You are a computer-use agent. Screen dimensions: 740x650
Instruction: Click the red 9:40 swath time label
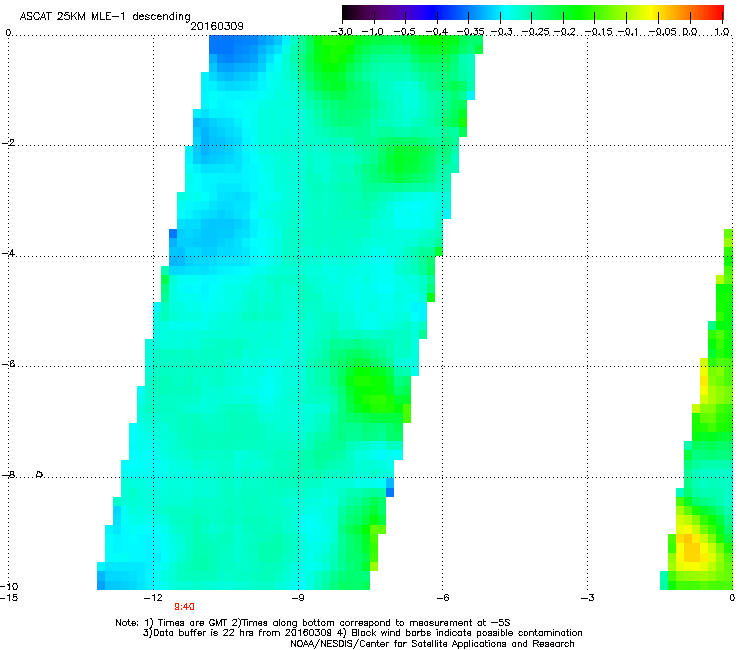click(x=184, y=607)
